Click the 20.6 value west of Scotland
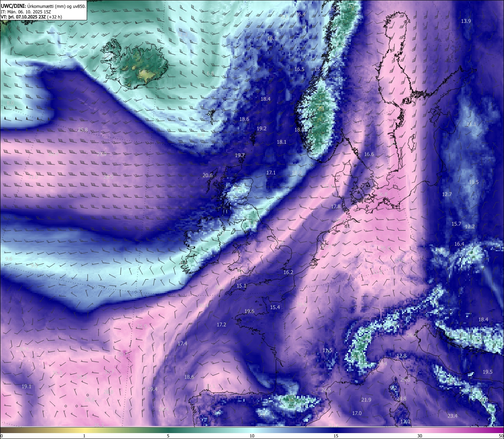 [208, 176]
